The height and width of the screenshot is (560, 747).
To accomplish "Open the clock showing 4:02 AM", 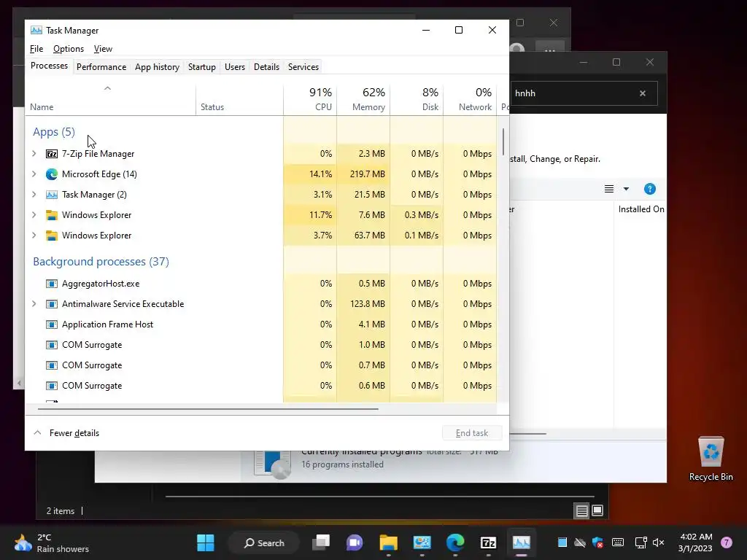I will (695, 542).
